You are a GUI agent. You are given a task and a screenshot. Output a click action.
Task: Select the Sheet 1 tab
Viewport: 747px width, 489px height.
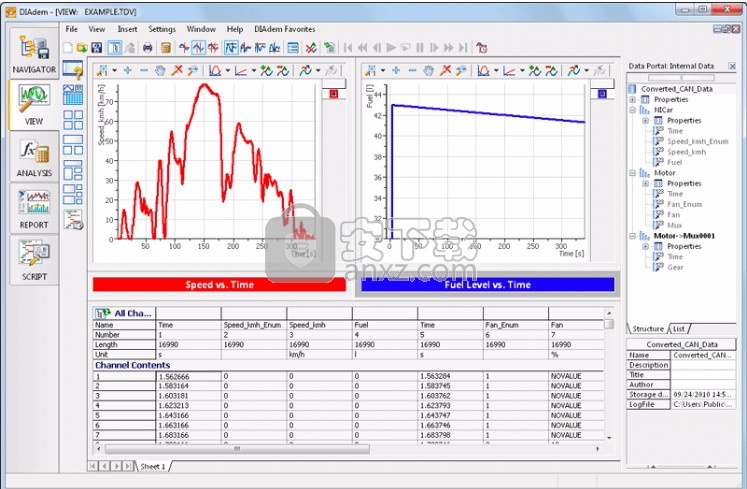pyautogui.click(x=152, y=467)
